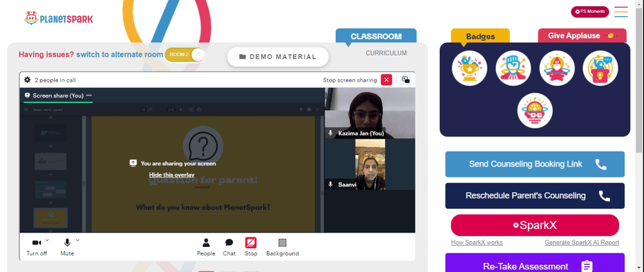This screenshot has height=272, width=644.
Task: Stop screen sharing with red X
Action: [x=386, y=80]
